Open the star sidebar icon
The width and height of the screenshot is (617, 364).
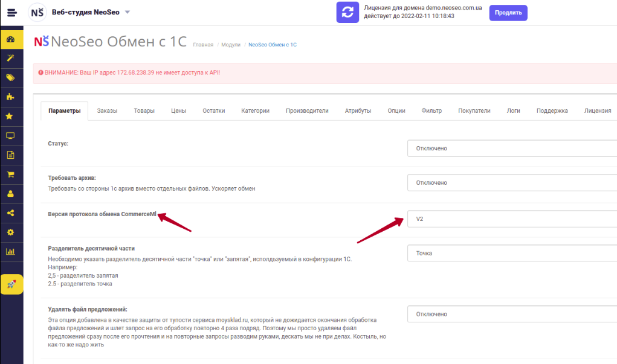click(x=11, y=117)
